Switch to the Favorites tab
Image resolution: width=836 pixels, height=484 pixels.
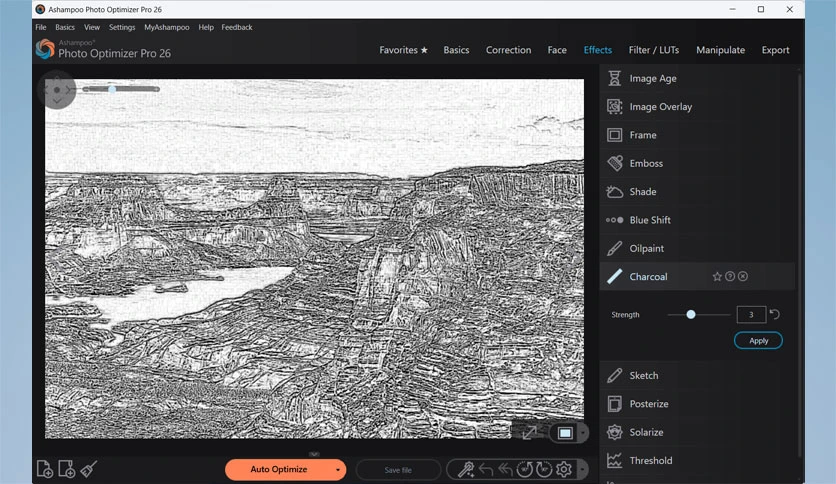(404, 50)
